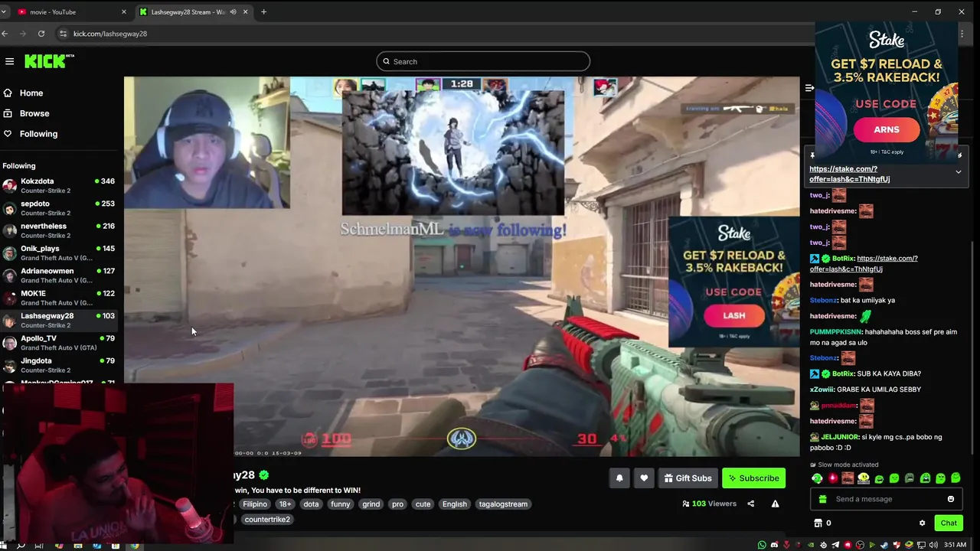Click the countertrike2 tag
980x551 pixels.
[x=267, y=520]
